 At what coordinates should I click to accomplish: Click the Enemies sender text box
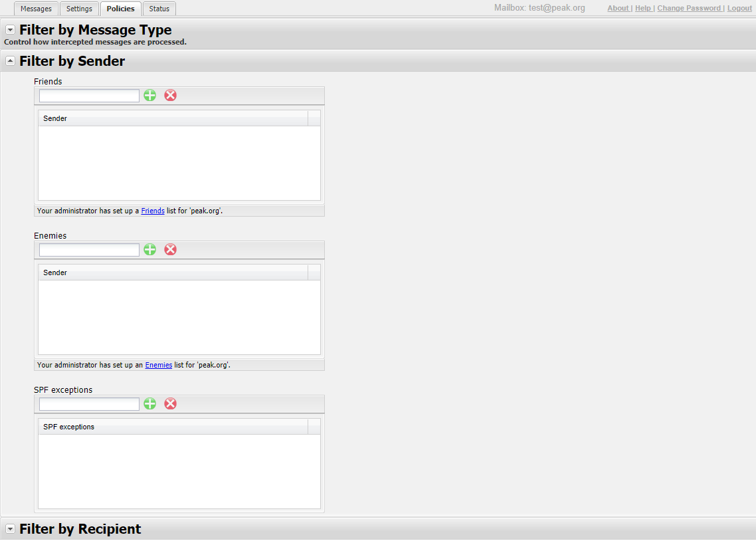tap(89, 250)
